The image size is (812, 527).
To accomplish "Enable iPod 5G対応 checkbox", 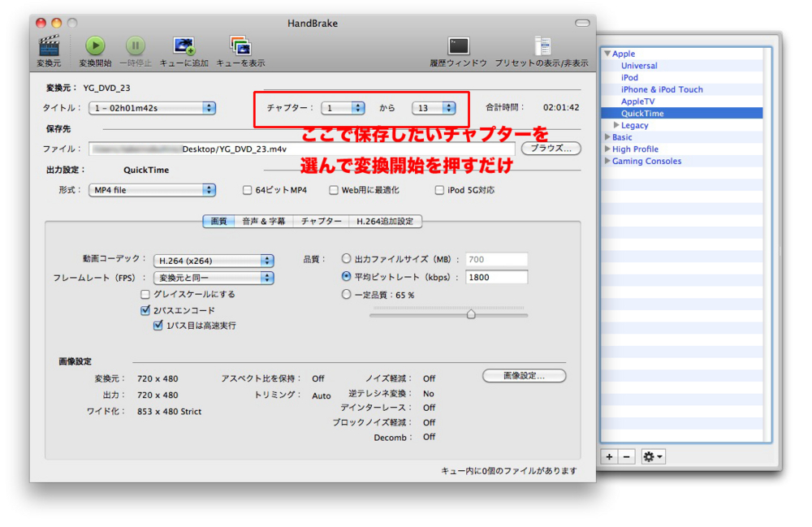I will pos(439,190).
